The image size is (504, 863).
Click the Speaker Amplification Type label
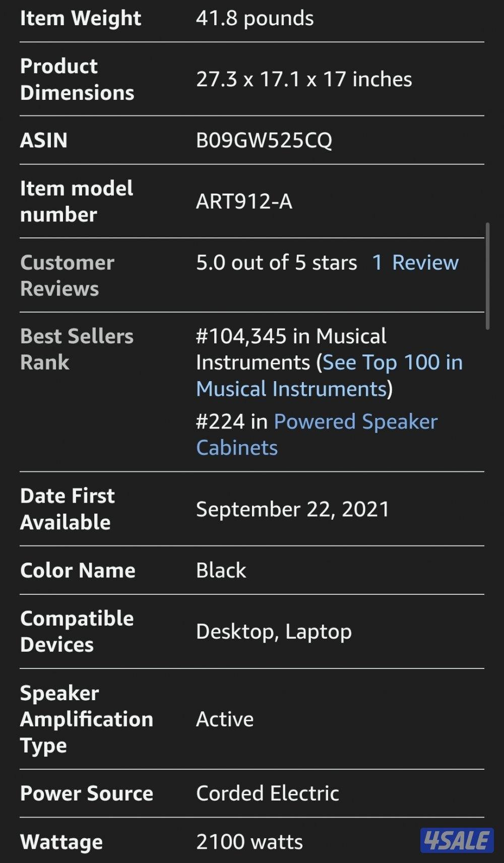tap(86, 719)
